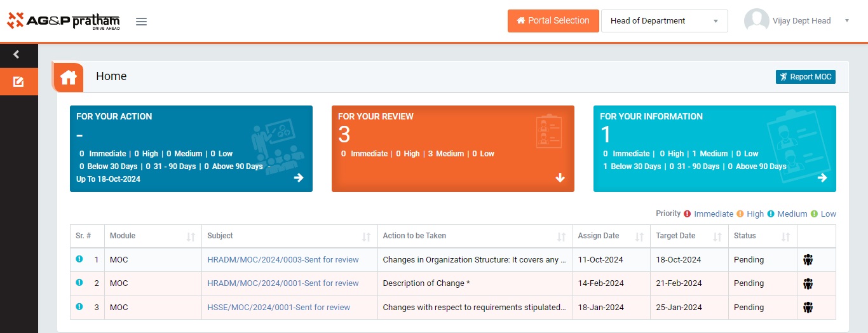Open users icon for row 1
This screenshot has width=868, height=333.
[x=808, y=259]
